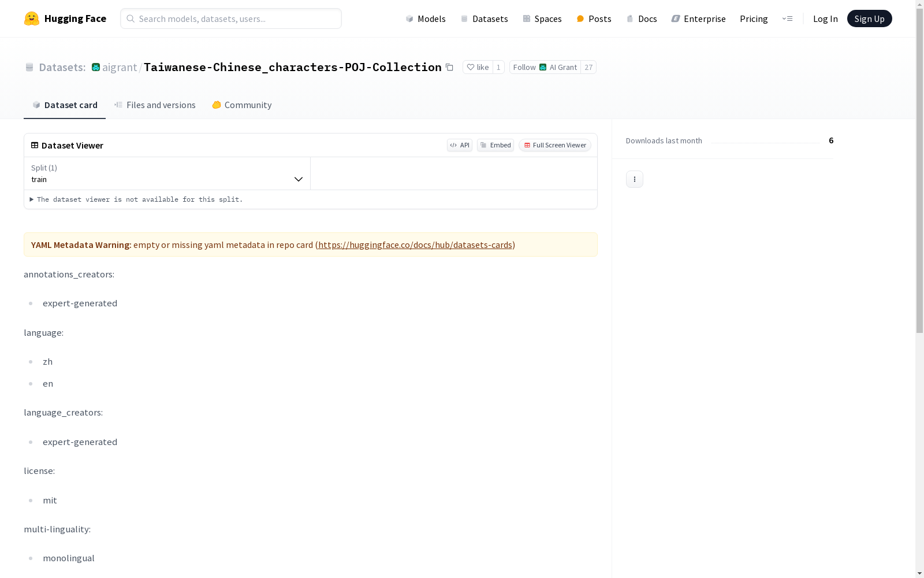Click the aigrant owner link
Image resolution: width=924 pixels, height=578 pixels.
point(120,67)
